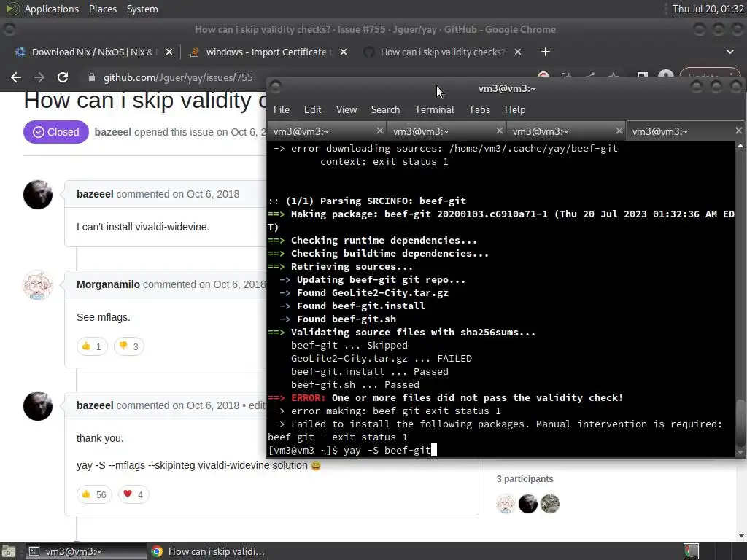Click second participant avatar
This screenshot has width=747, height=560.
click(x=528, y=504)
